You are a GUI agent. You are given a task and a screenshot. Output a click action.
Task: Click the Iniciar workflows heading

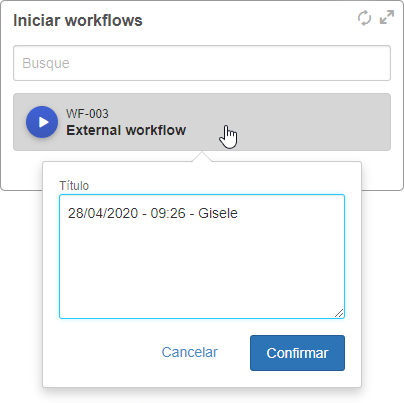pyautogui.click(x=78, y=20)
